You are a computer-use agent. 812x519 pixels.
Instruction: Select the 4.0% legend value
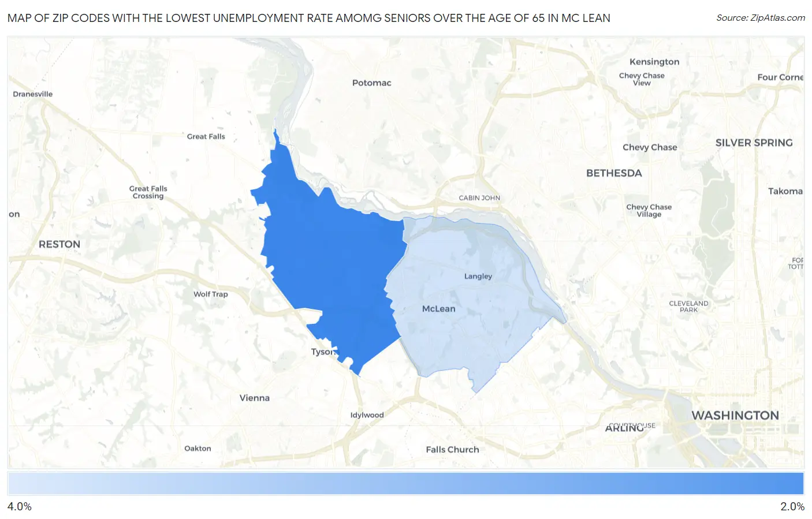[20, 506]
